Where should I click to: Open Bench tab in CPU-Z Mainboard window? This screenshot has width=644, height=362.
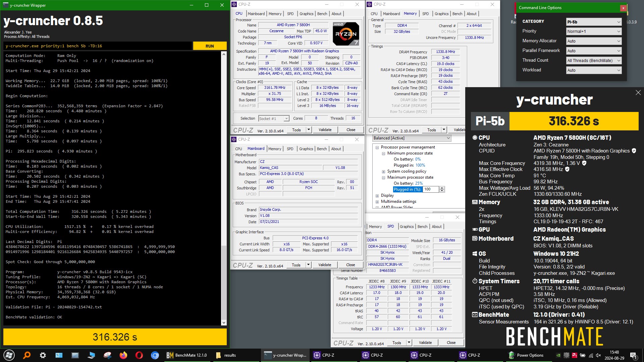click(322, 149)
